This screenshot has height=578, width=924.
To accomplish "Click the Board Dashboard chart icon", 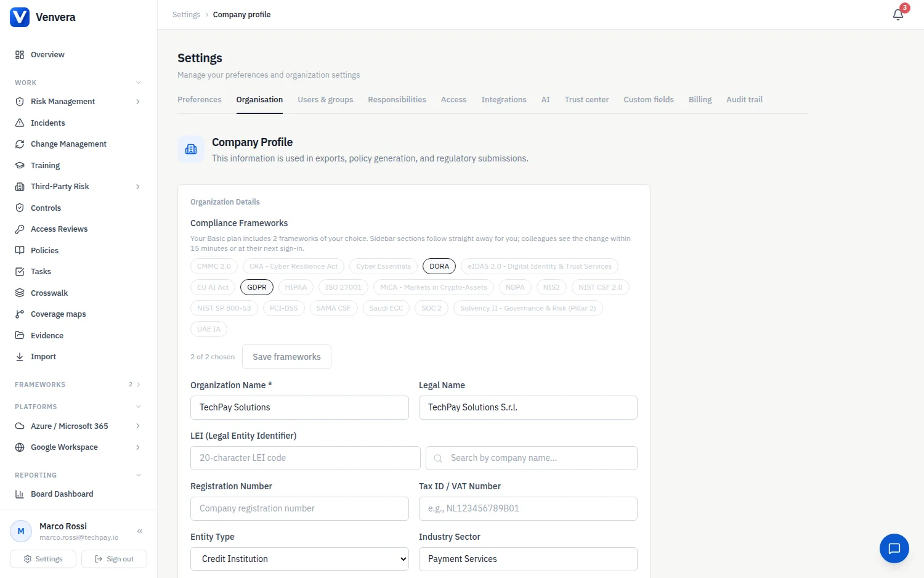I will click(20, 494).
